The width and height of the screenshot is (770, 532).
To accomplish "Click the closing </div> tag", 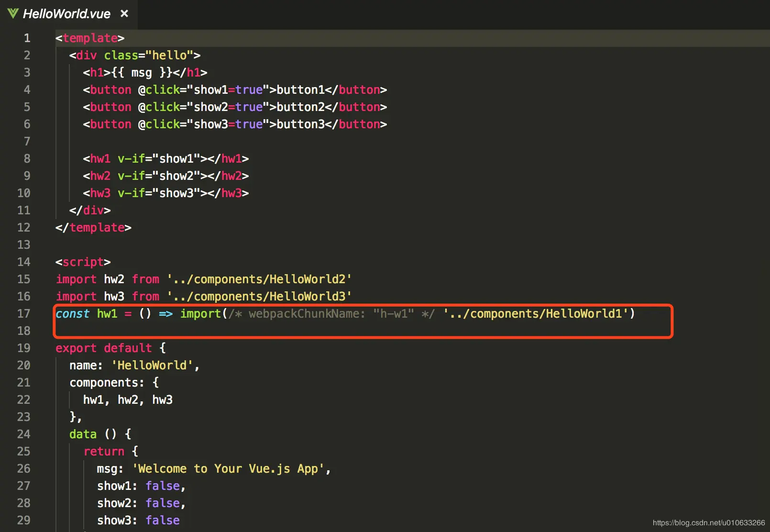I will (x=90, y=211).
